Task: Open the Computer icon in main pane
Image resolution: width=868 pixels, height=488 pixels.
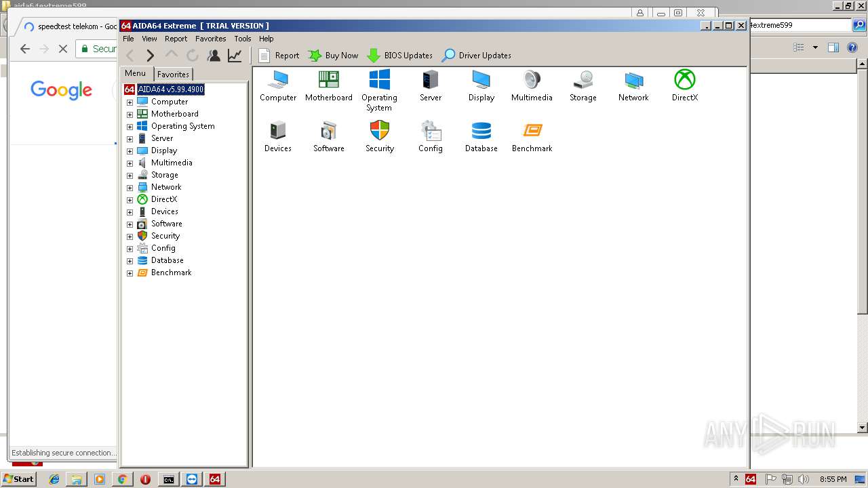Action: [x=278, y=80]
